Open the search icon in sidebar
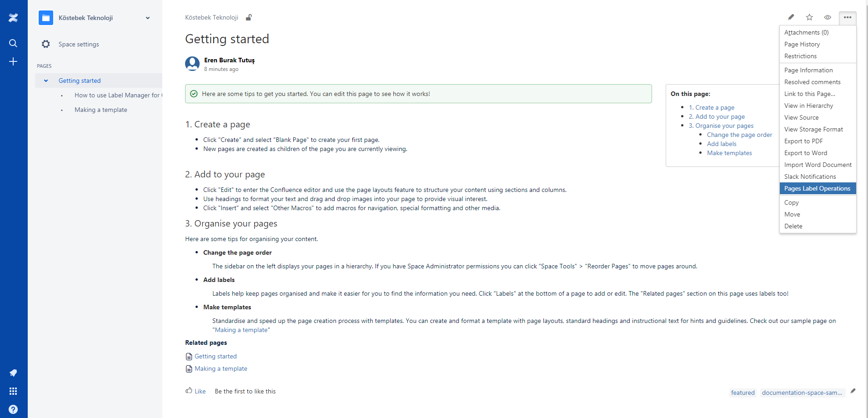The height and width of the screenshot is (418, 868). pos(13,43)
